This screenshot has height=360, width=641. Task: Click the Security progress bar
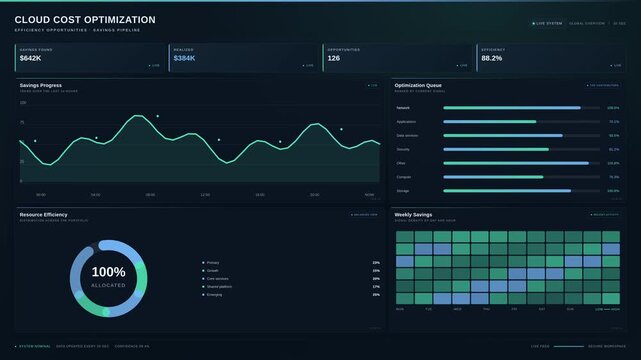coord(521,150)
